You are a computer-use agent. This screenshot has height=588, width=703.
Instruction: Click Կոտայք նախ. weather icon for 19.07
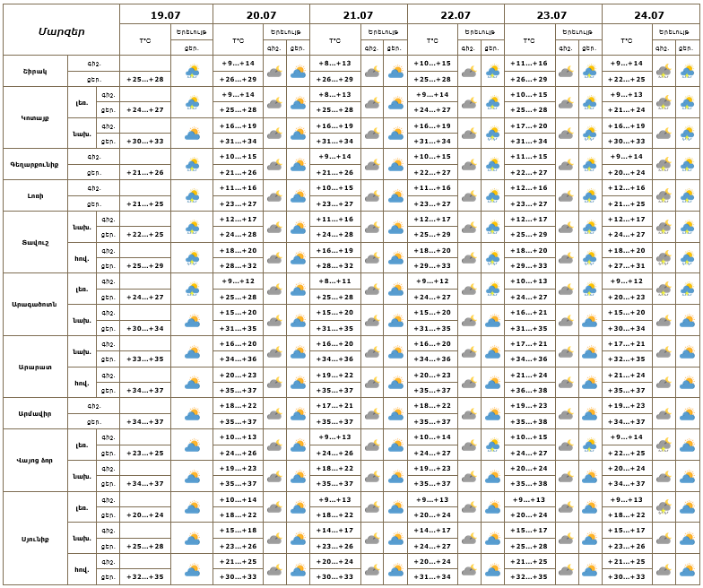192,134
